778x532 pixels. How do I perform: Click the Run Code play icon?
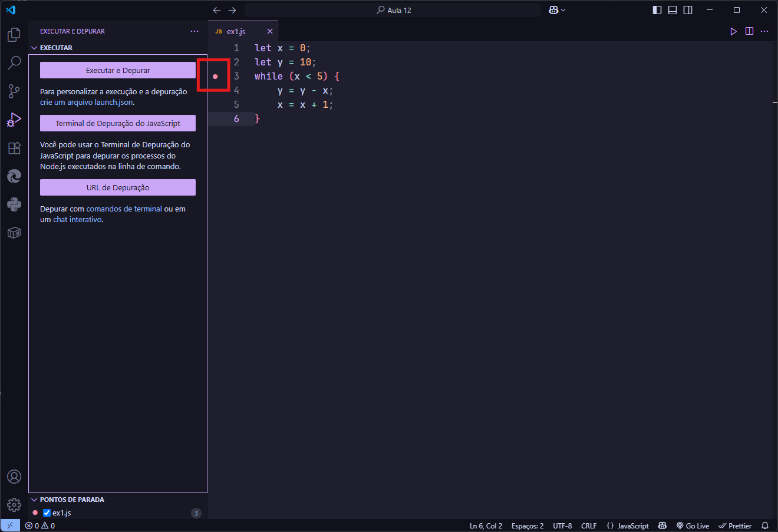(733, 31)
